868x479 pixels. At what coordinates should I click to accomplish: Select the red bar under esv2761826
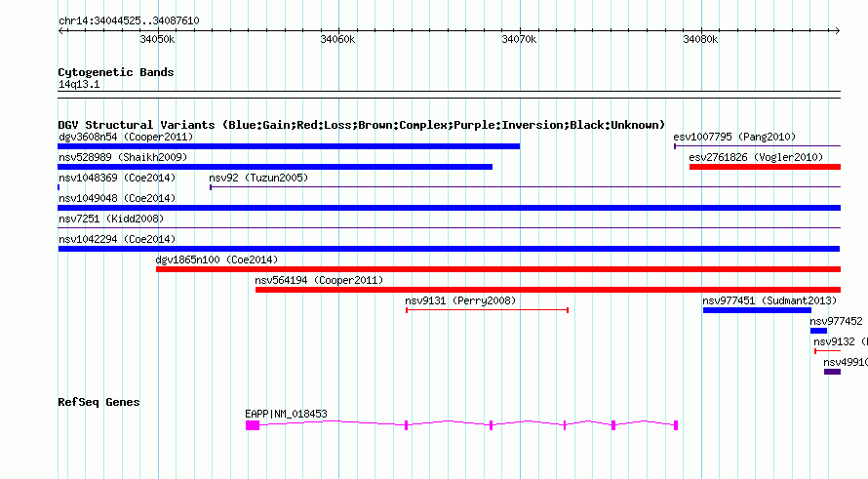[765, 167]
